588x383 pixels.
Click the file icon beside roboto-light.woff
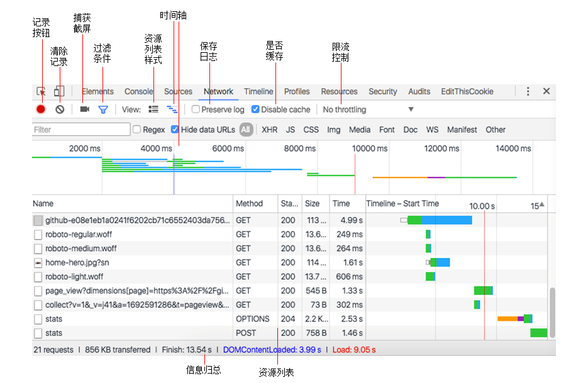coord(38,277)
